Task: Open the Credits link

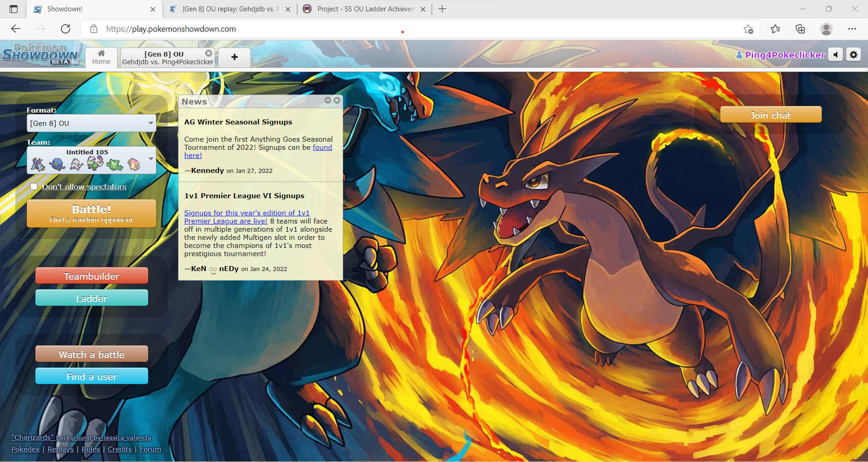Action: pos(120,449)
